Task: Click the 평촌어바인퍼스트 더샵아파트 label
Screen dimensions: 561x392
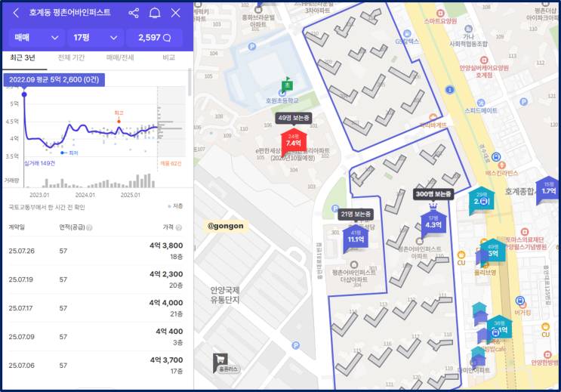Action: pyautogui.click(x=353, y=276)
